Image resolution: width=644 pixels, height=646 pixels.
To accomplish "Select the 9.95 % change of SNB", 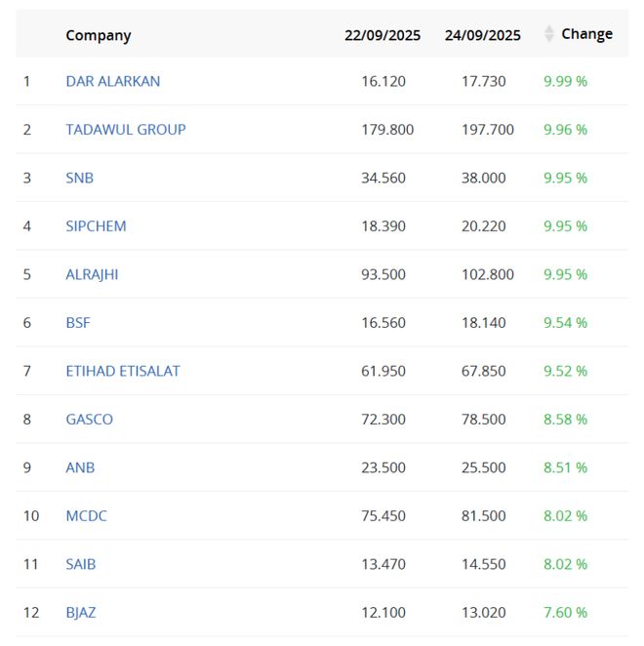I will click(x=565, y=178).
